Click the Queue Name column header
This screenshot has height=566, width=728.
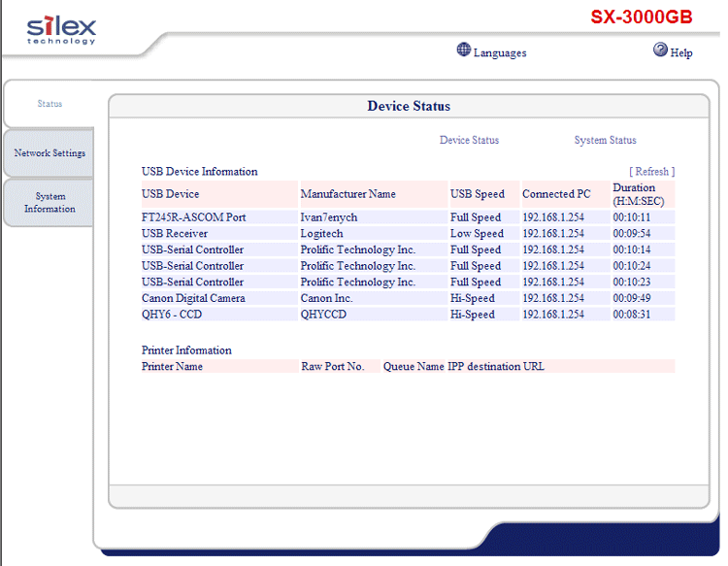point(414,366)
